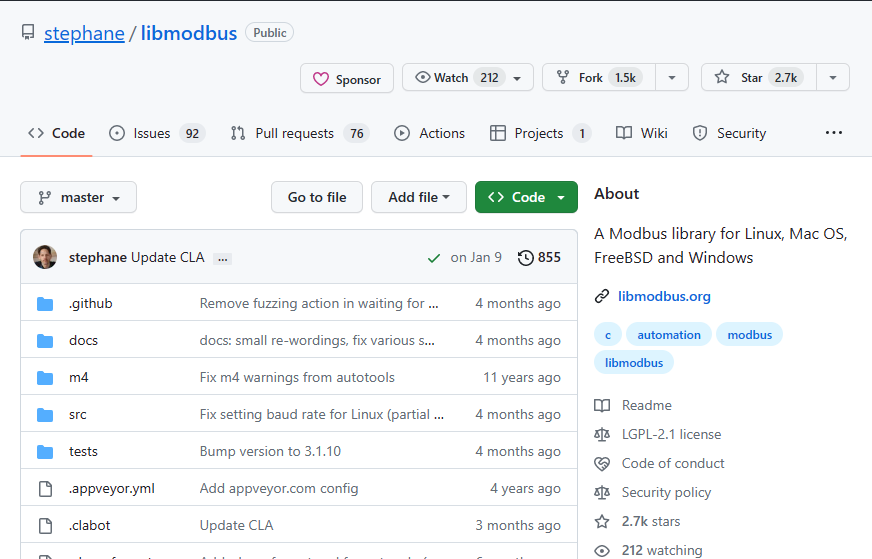This screenshot has height=559, width=872.
Task: Open the src folder
Action: (x=78, y=414)
